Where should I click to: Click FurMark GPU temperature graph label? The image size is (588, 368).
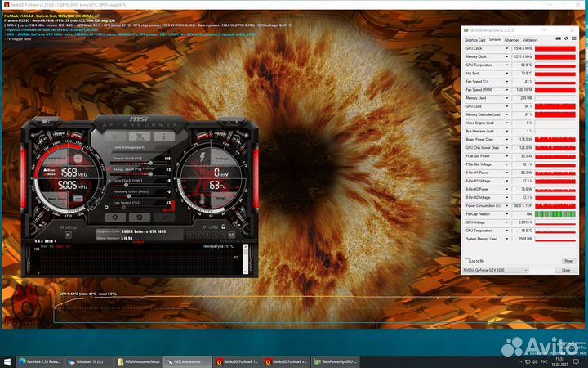(x=87, y=294)
